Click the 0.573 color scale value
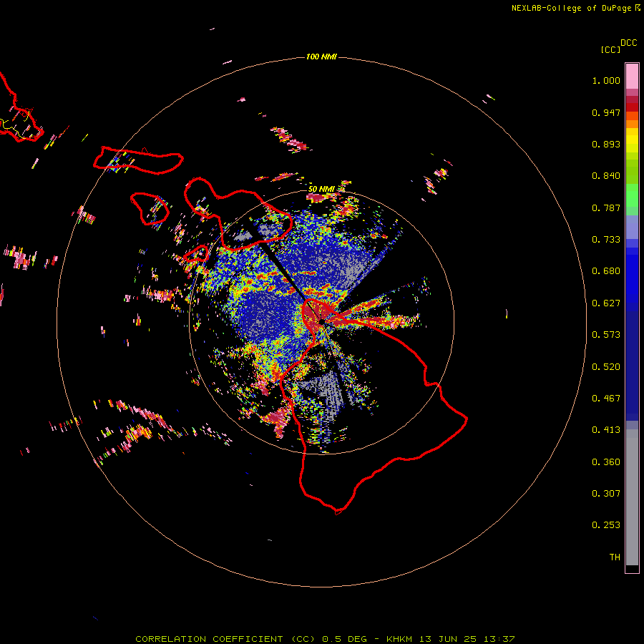The height and width of the screenshot is (644, 644). click(x=606, y=335)
